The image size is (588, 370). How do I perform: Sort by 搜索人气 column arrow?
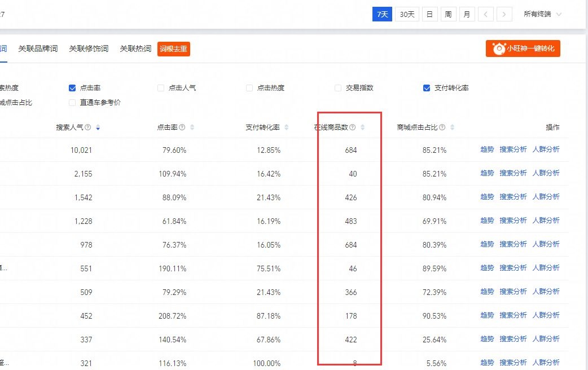(98, 127)
